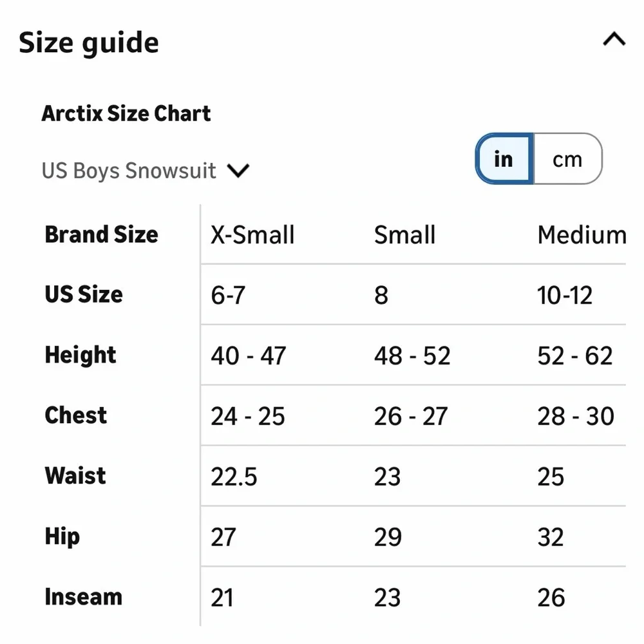Select the in unit option

click(503, 159)
